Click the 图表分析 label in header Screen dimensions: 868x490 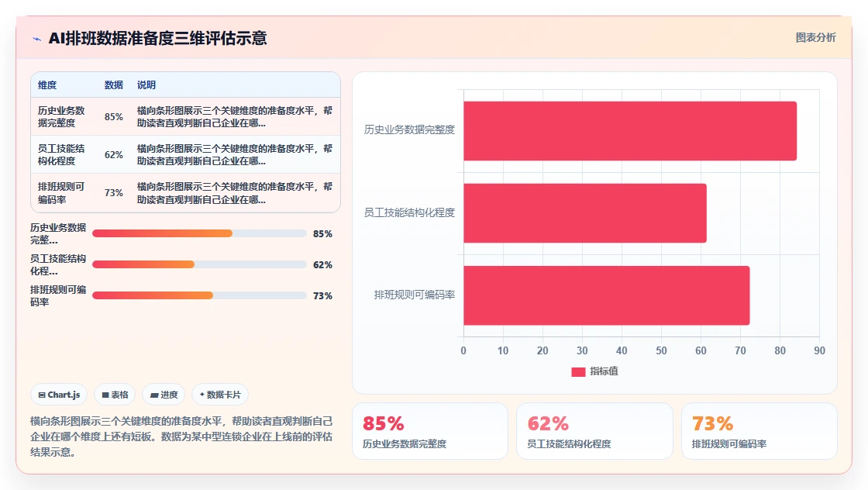coord(815,38)
